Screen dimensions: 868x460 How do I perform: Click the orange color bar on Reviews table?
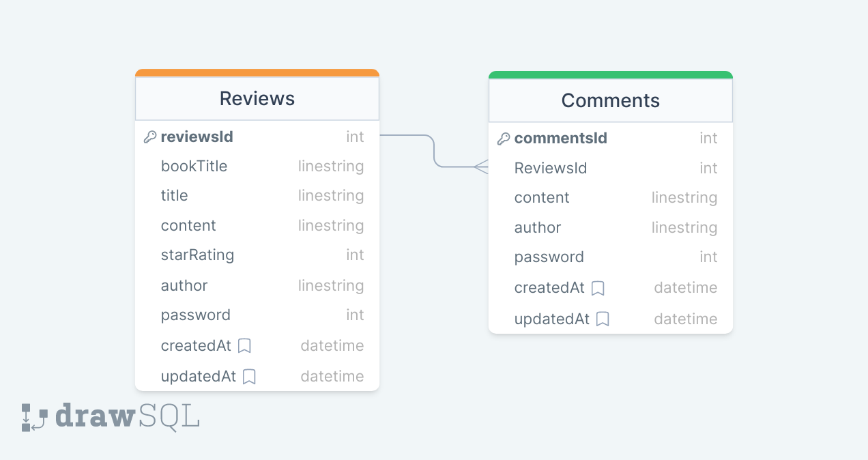(257, 72)
